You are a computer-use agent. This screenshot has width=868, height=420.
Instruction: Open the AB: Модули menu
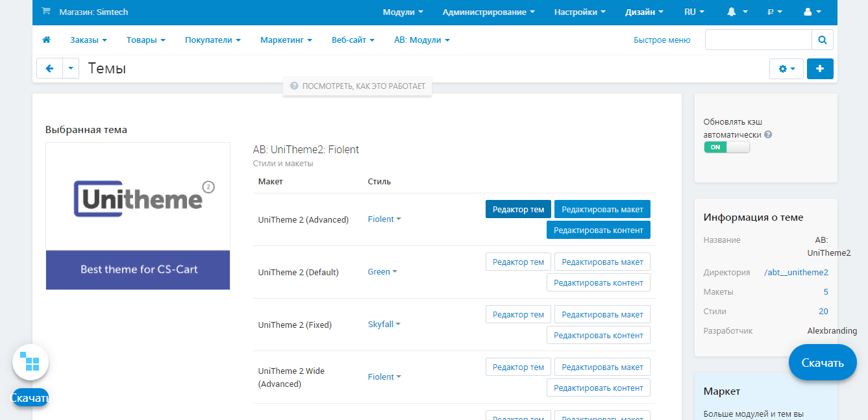click(x=422, y=40)
